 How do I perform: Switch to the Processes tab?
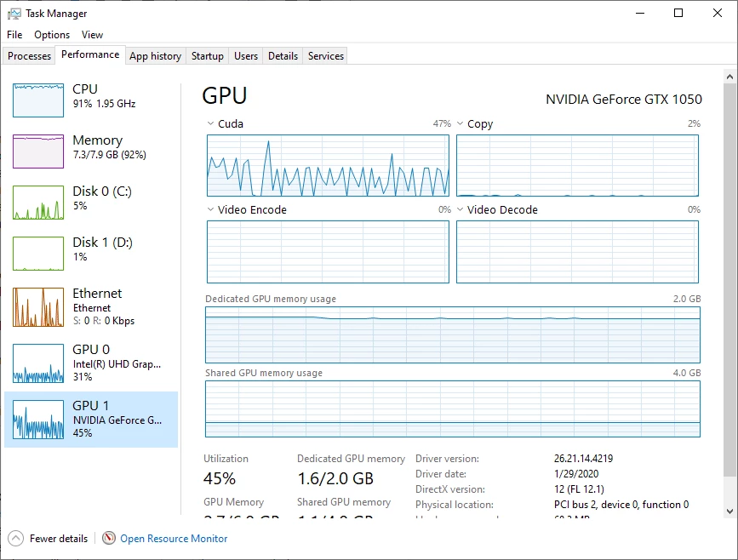tap(29, 56)
